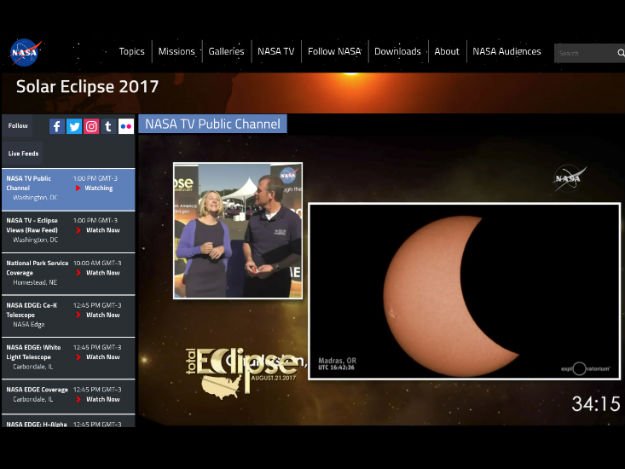Open the About menu

[447, 51]
